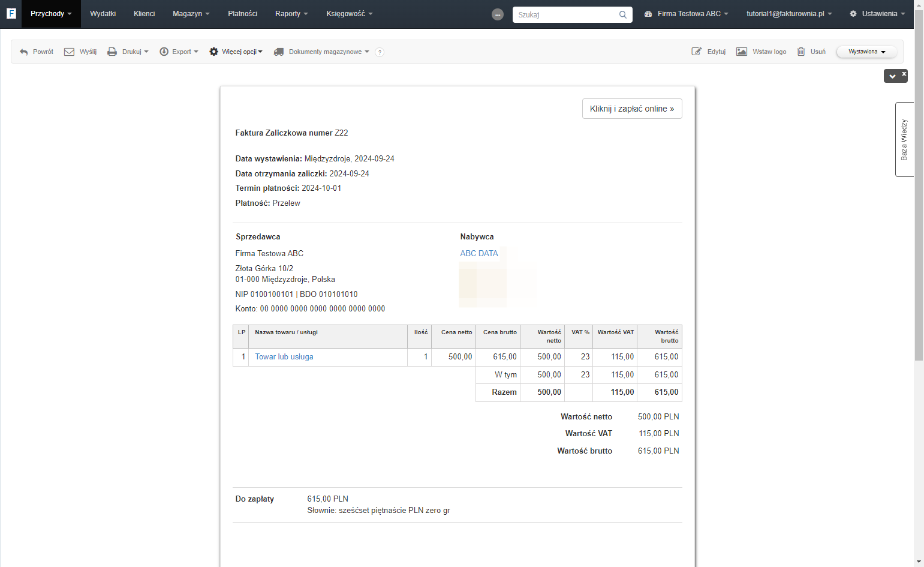Open the Wystawiona status dropdown
The width and height of the screenshot is (924, 567).
tap(866, 52)
